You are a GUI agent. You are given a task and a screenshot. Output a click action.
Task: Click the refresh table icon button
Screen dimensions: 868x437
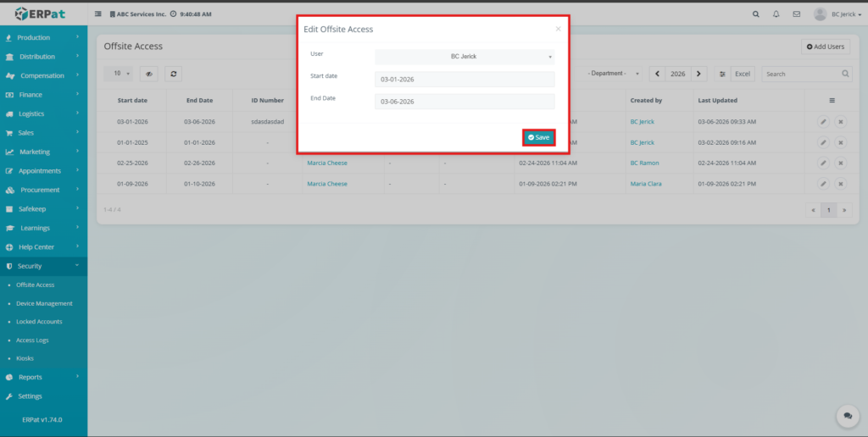tap(173, 74)
